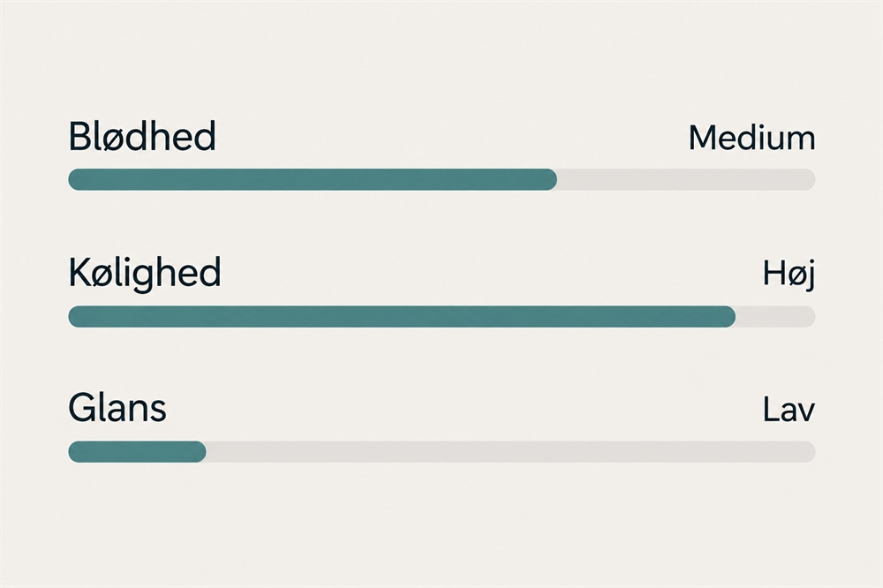This screenshot has width=883, height=588.
Task: Select the Høj value text
Action: (789, 275)
